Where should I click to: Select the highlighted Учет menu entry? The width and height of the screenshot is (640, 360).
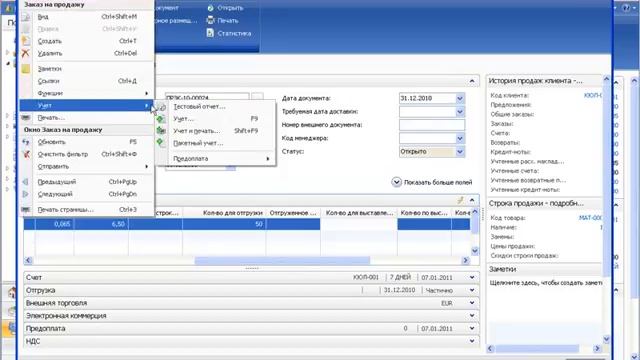click(x=87, y=105)
